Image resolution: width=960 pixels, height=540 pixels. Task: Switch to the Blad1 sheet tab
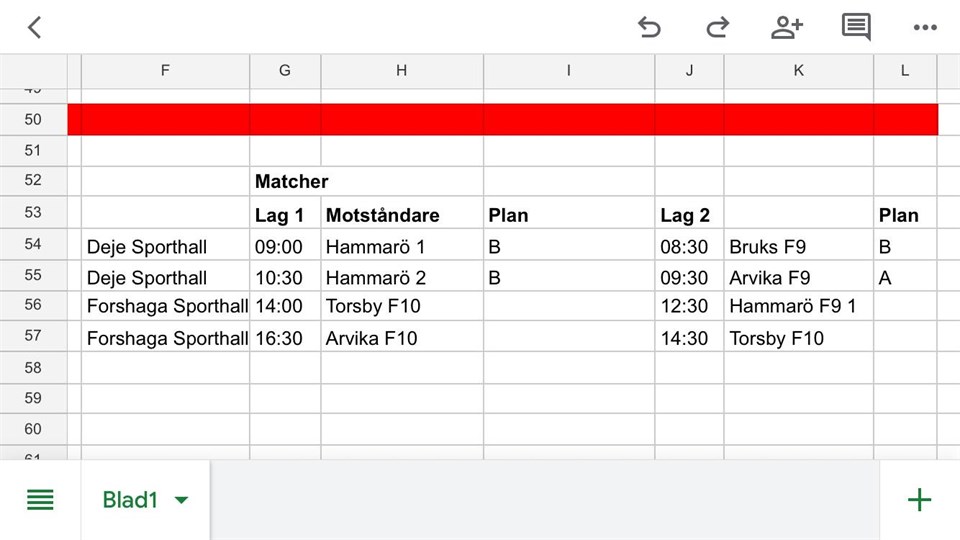[x=130, y=500]
